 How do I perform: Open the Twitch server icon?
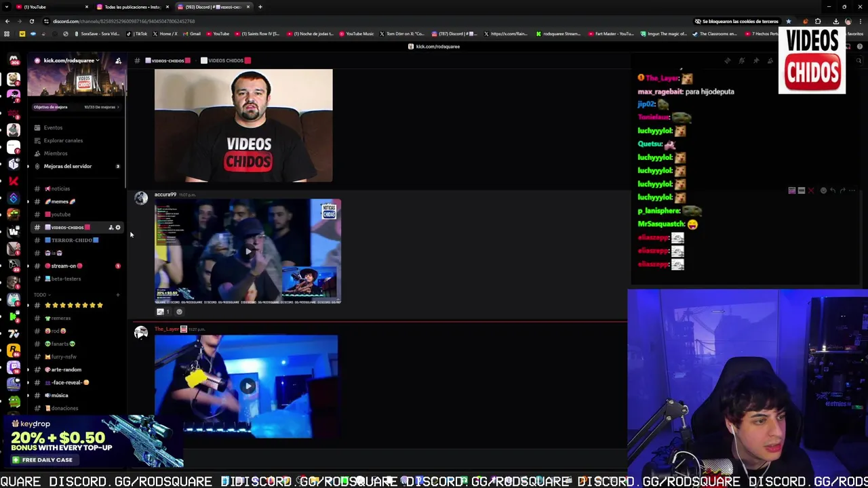tap(14, 367)
